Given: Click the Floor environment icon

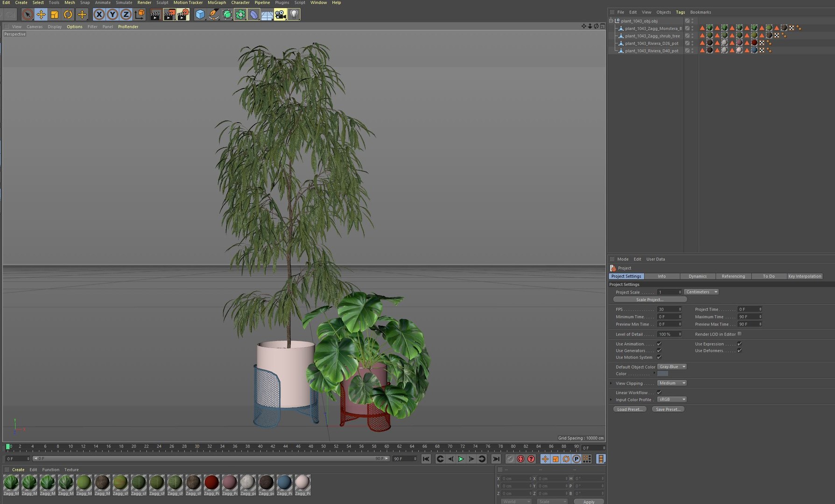Looking at the screenshot, I should point(267,14).
